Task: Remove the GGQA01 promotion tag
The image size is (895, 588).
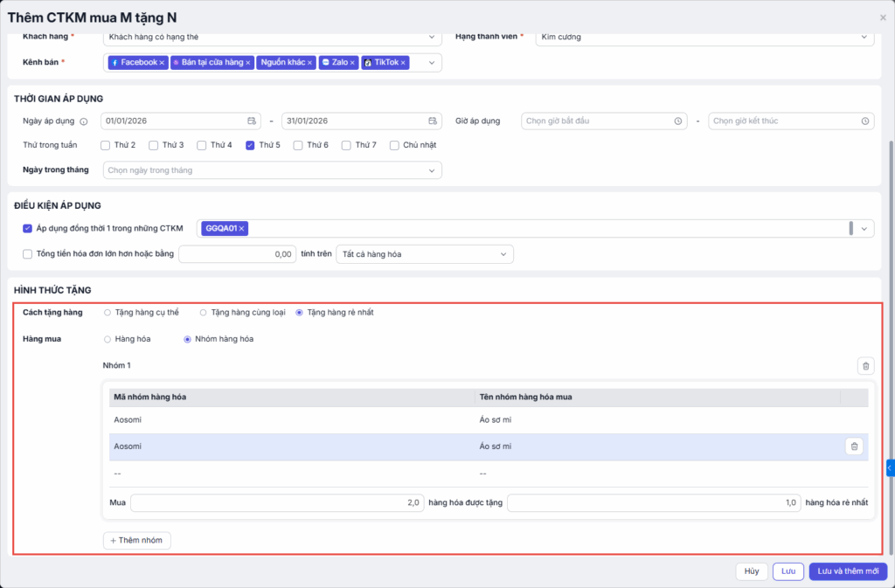Action: pos(242,228)
